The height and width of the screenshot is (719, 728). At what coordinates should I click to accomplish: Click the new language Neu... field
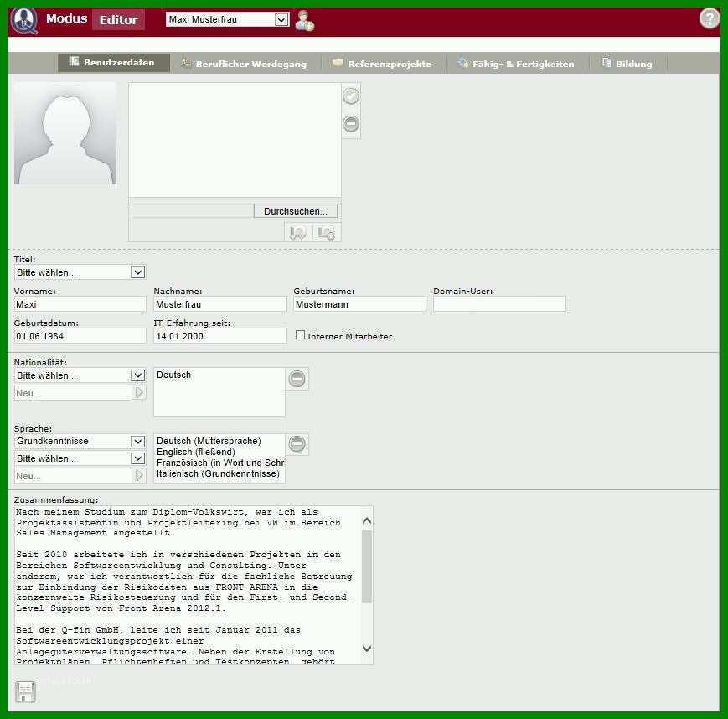[75, 476]
